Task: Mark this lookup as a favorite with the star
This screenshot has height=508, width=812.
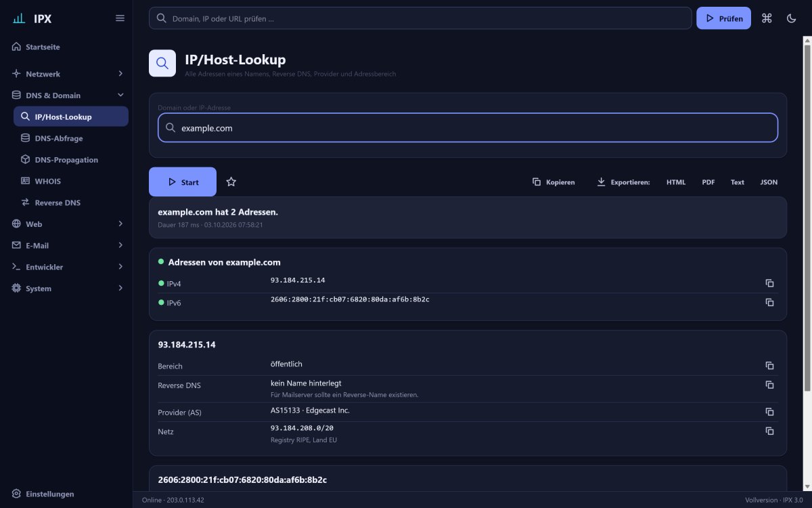Action: pos(231,182)
